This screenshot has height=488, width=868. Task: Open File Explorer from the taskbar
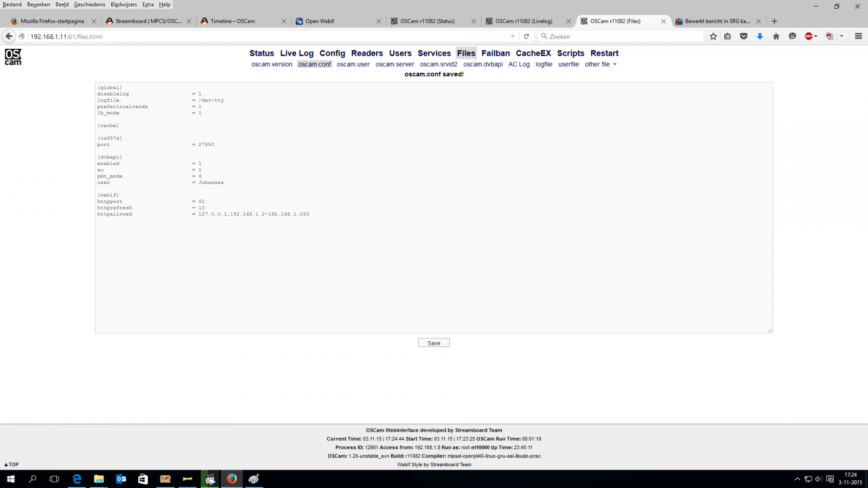coord(99,479)
